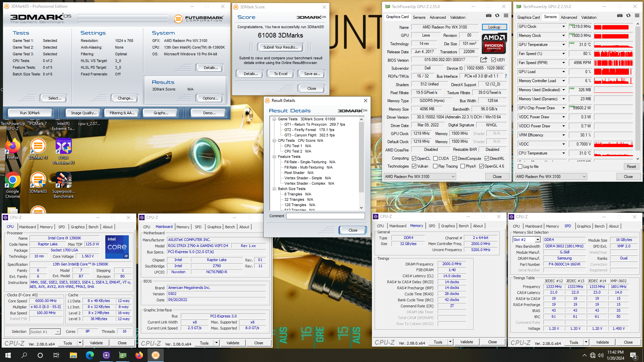Toggle PhysX checkbox
The height and width of the screenshot is (362, 644).
tap(463, 166)
